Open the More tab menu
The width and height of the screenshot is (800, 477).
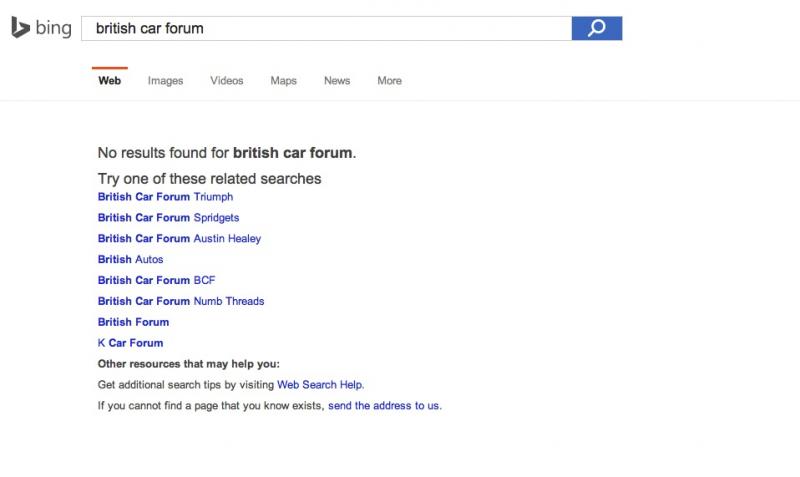coord(389,81)
